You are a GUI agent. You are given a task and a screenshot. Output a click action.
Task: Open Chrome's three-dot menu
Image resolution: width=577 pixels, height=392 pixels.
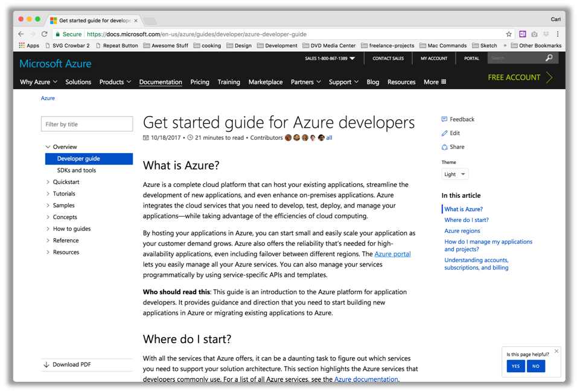click(558, 34)
